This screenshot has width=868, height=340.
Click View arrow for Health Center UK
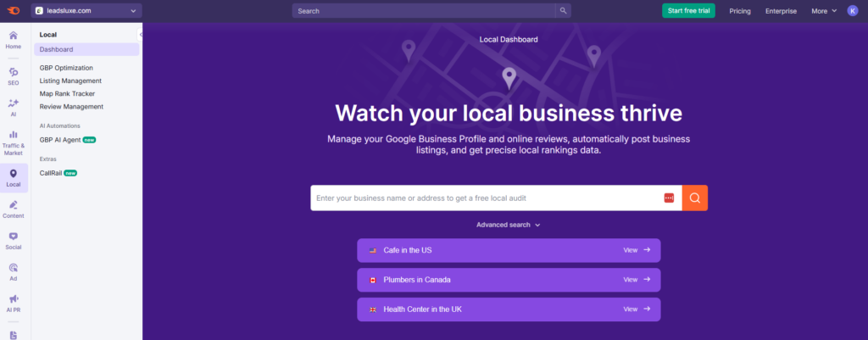[637, 309]
